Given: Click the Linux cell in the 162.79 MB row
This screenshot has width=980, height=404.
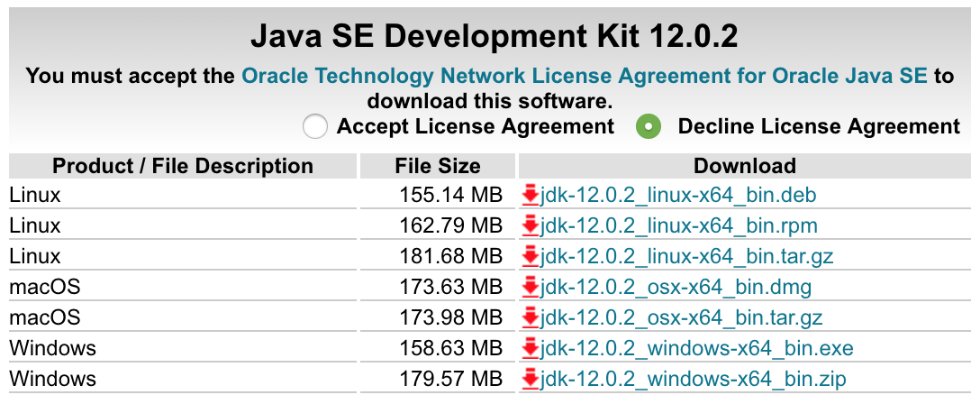Looking at the screenshot, I should (183, 226).
